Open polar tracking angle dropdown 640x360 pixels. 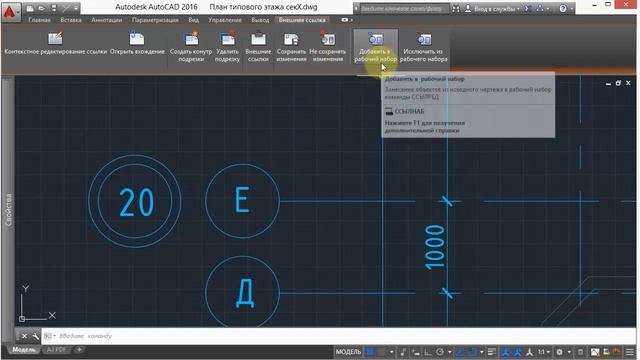tap(449, 352)
